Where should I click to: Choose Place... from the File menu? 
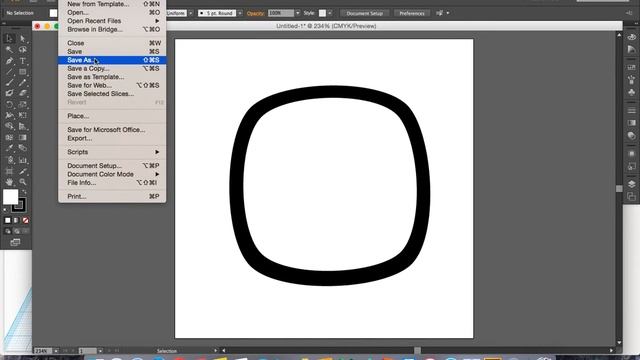[x=112, y=116]
